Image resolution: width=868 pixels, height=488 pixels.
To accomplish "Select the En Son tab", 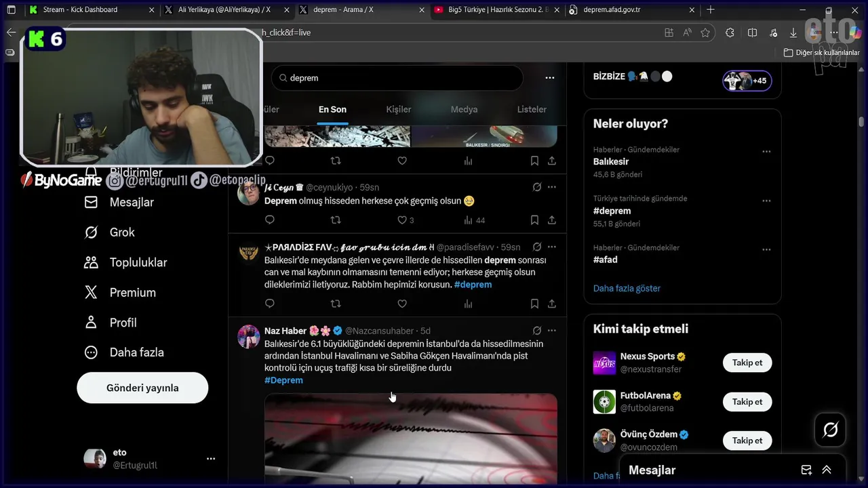I will coord(332,109).
